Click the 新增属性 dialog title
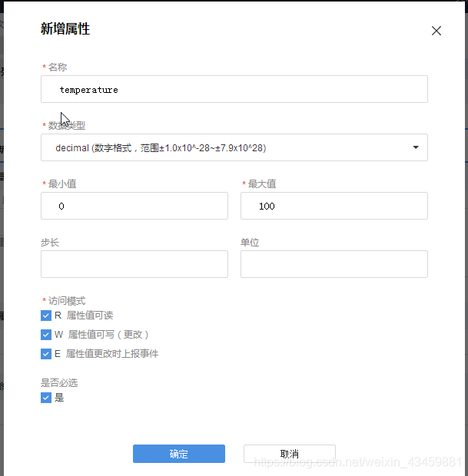The height and width of the screenshot is (476, 468). [65, 29]
